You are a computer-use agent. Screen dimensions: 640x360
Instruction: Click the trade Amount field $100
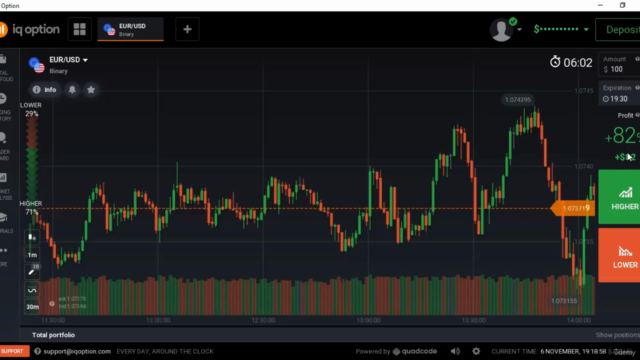tap(620, 64)
